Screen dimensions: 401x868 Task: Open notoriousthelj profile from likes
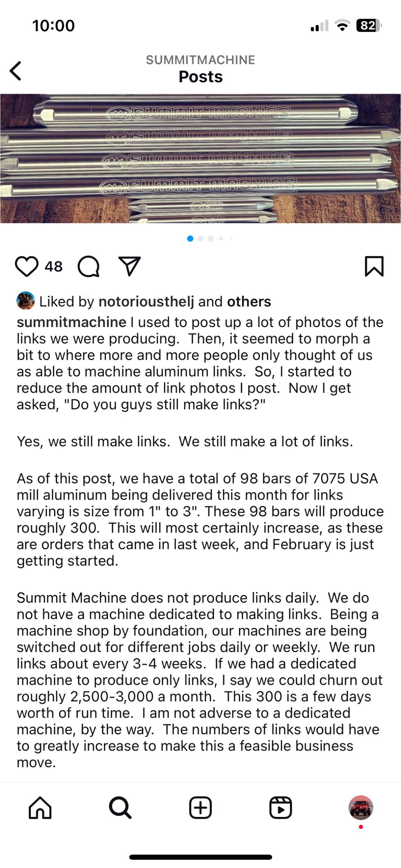click(146, 302)
